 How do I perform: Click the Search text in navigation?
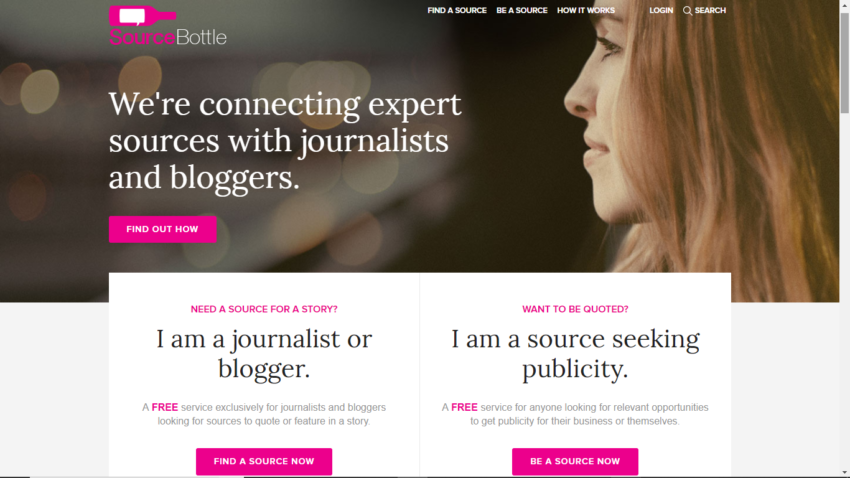[x=710, y=10]
